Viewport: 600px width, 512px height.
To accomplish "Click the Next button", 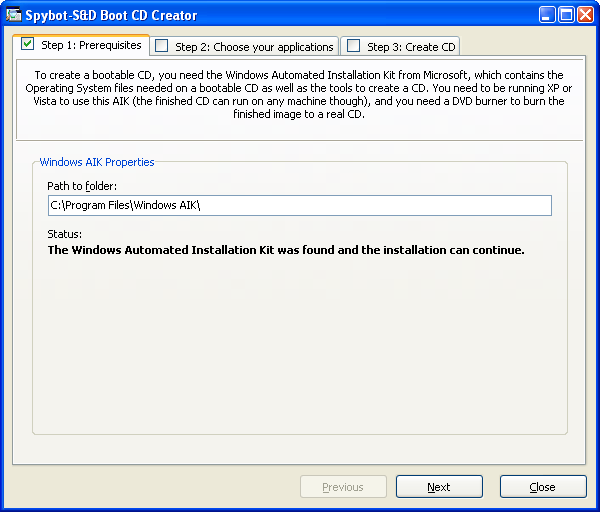I will point(439,486).
